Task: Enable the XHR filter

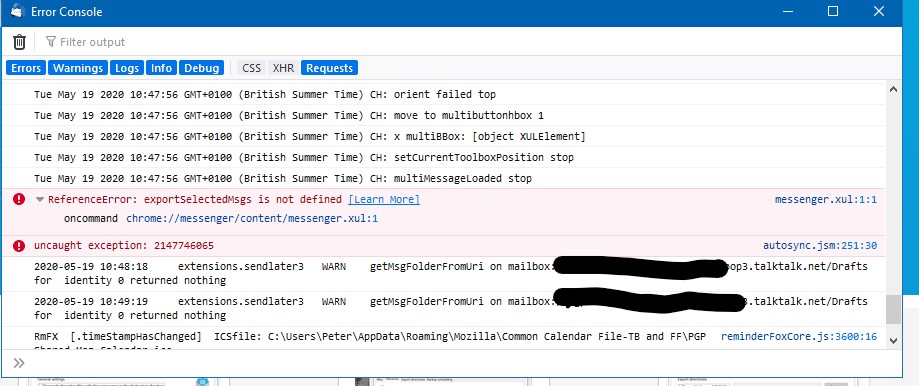Action: point(284,68)
